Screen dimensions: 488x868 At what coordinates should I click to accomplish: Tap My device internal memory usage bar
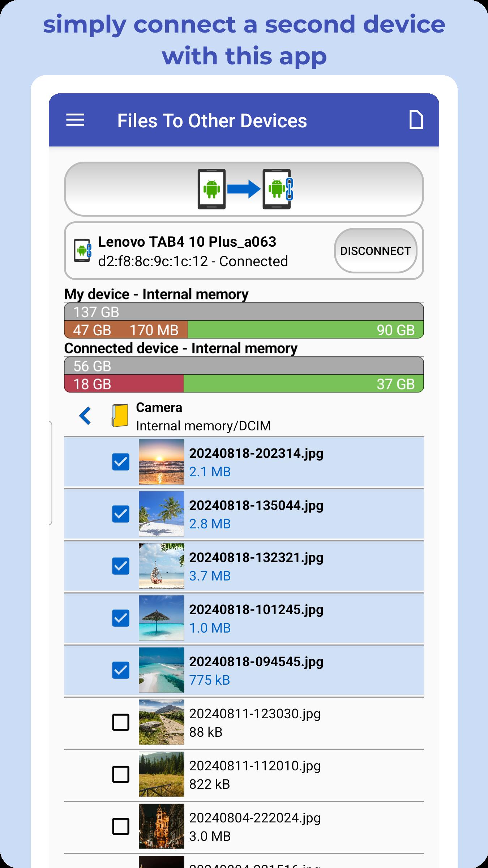(x=244, y=321)
